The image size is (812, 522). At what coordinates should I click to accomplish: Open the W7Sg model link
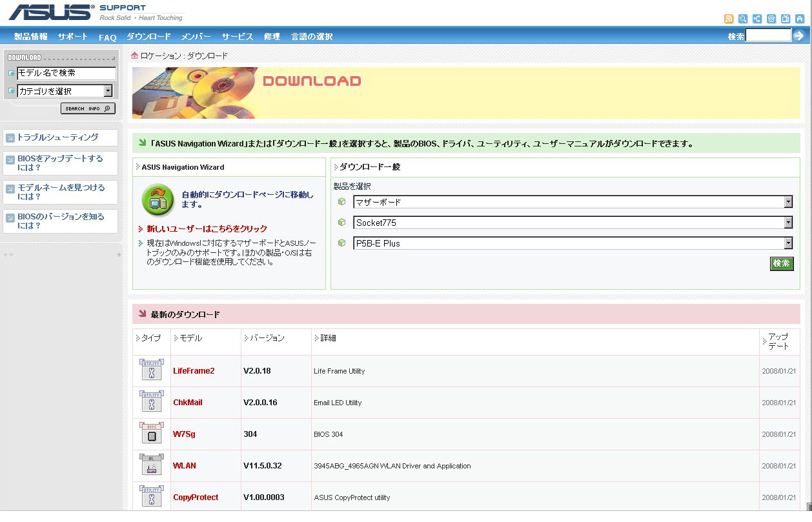[x=184, y=434]
